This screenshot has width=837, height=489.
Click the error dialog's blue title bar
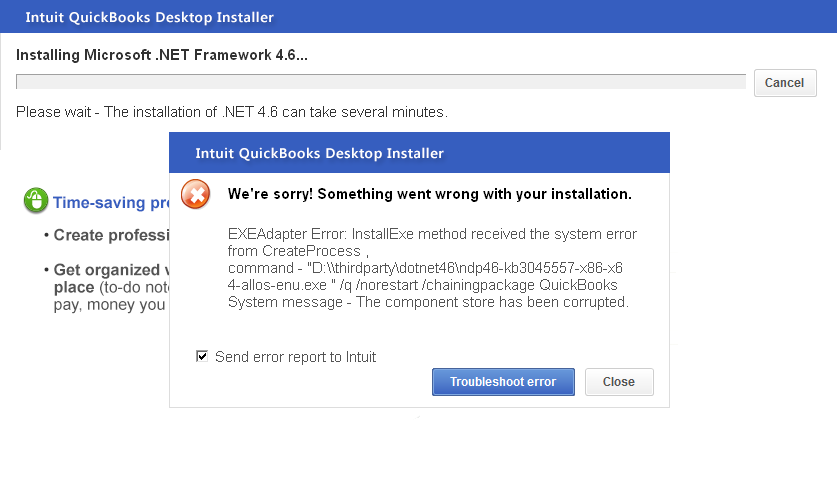[x=419, y=153]
